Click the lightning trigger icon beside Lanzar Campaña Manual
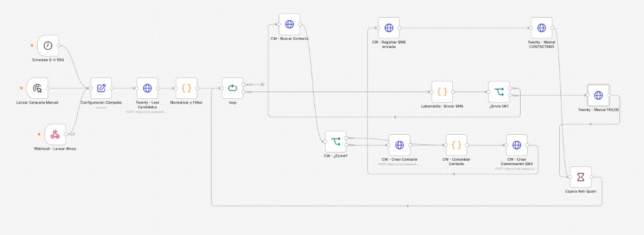This screenshot has height=235, width=644. [21, 88]
